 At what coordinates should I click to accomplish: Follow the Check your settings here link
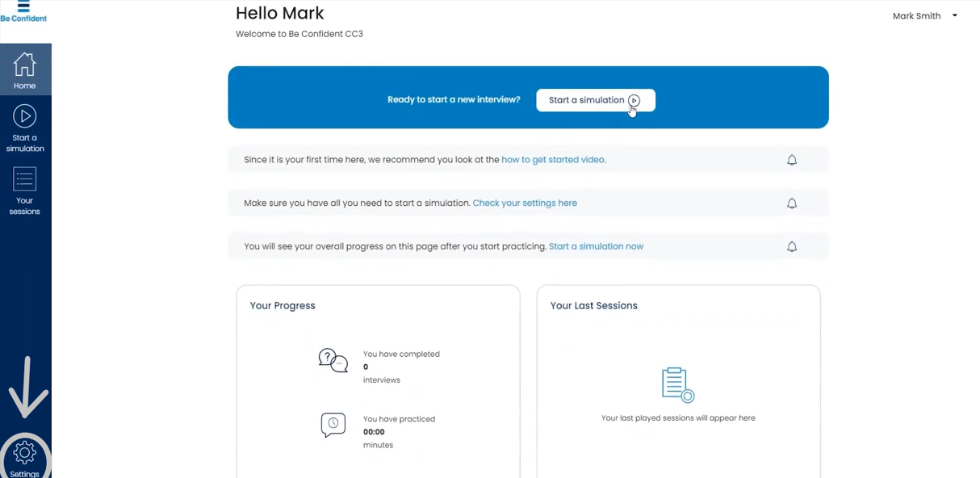(x=525, y=203)
